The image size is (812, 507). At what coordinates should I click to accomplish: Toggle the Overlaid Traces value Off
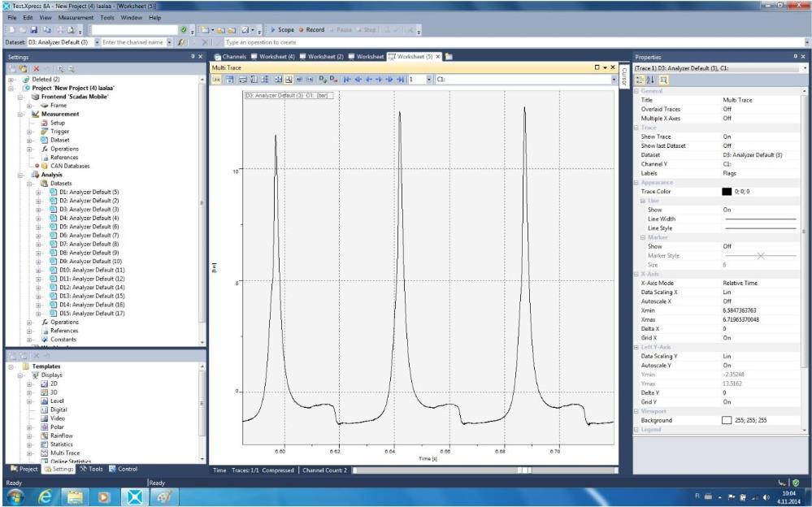tap(727, 109)
